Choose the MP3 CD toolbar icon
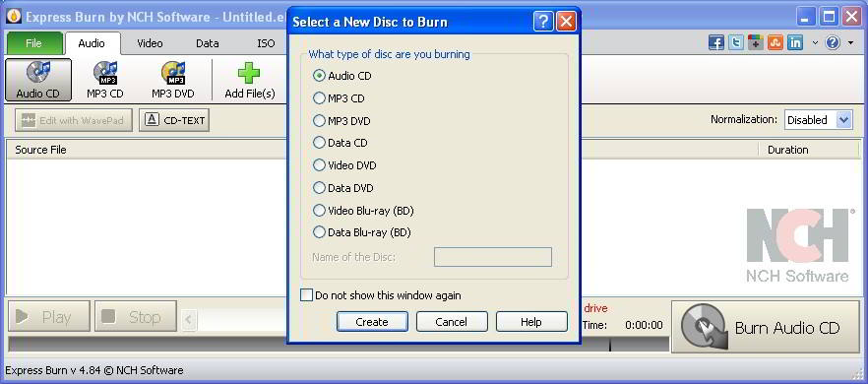 (105, 80)
